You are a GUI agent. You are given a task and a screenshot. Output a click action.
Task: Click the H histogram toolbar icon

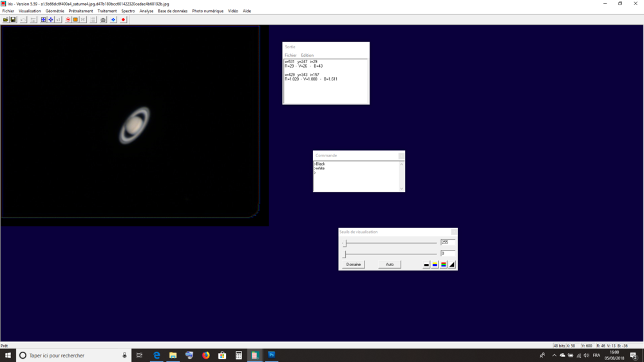[x=83, y=20]
